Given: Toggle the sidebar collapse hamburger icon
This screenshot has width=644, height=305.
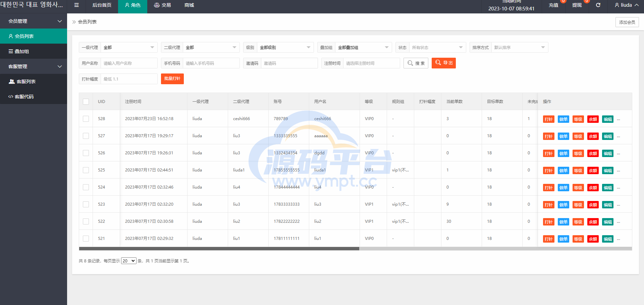Looking at the screenshot, I should coord(76,5).
